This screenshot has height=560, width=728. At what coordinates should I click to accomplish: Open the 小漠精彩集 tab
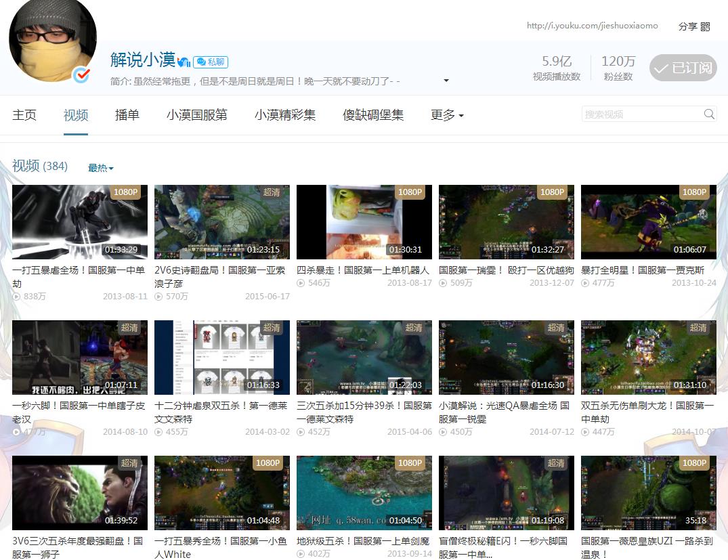[x=285, y=115]
